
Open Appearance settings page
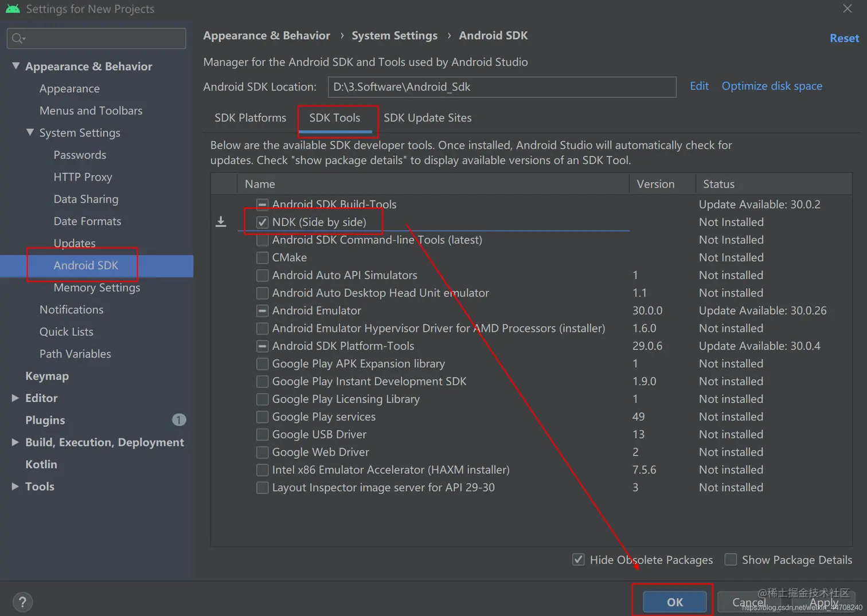(69, 89)
